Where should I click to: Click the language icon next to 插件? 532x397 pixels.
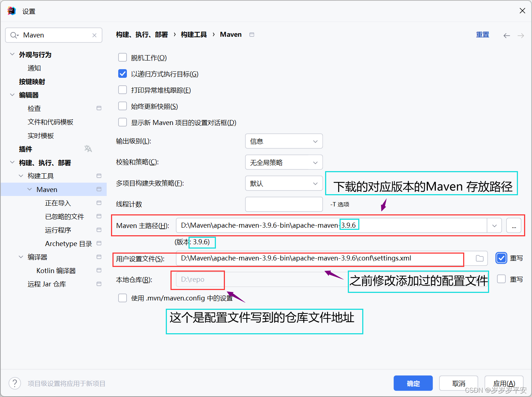tap(88, 149)
